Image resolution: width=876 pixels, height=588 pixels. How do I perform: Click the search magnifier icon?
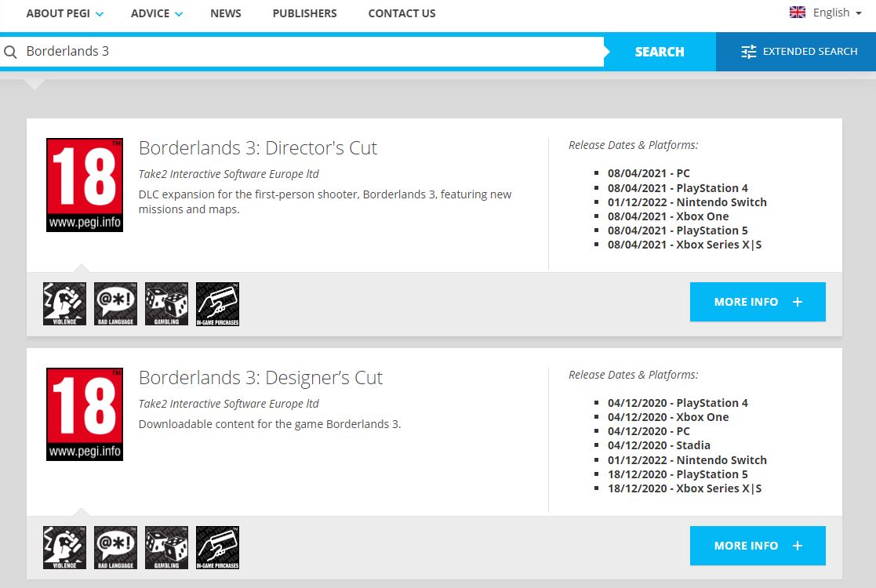(x=10, y=52)
